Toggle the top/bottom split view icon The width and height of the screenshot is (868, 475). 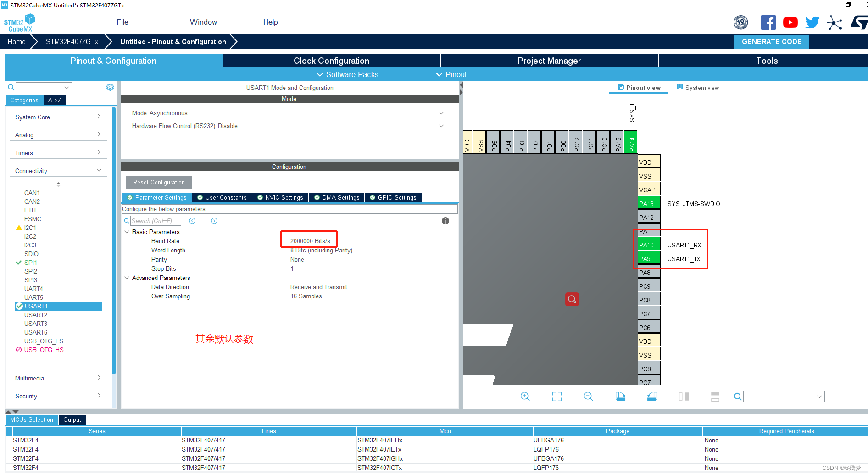[x=715, y=397]
